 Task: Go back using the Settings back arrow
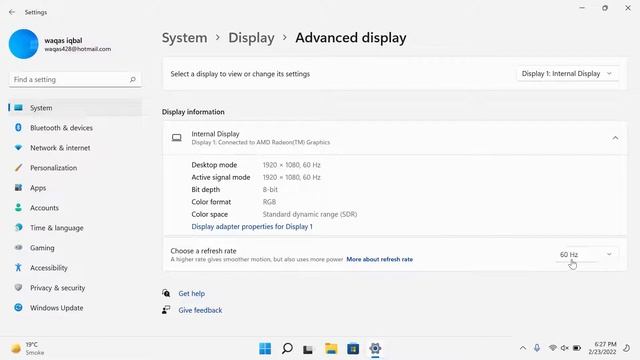tap(12, 12)
